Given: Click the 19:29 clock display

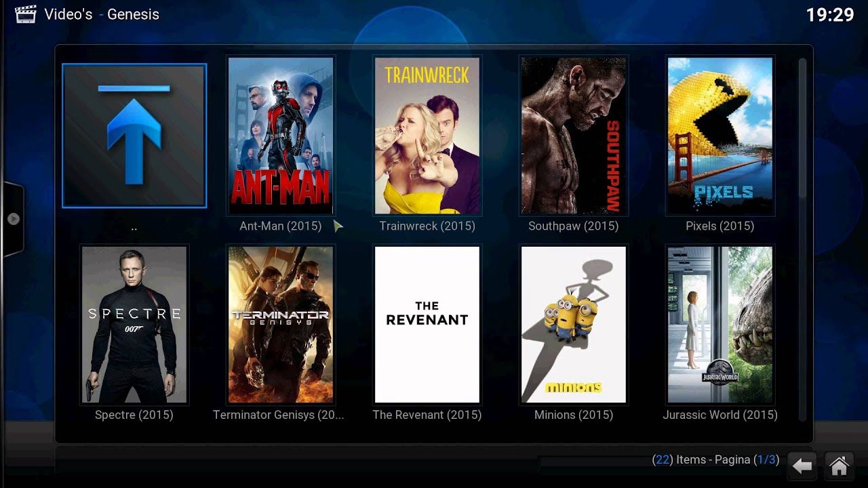Looking at the screenshot, I should (x=830, y=15).
